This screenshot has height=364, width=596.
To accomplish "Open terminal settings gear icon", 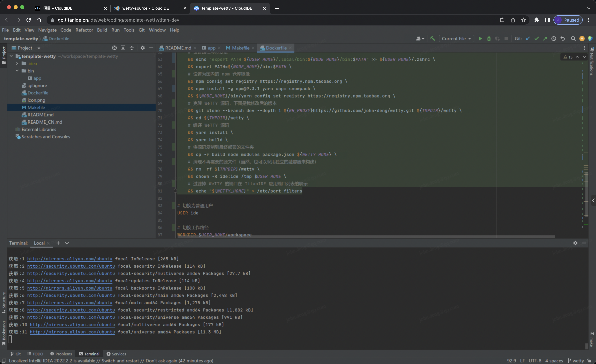I will click(575, 243).
